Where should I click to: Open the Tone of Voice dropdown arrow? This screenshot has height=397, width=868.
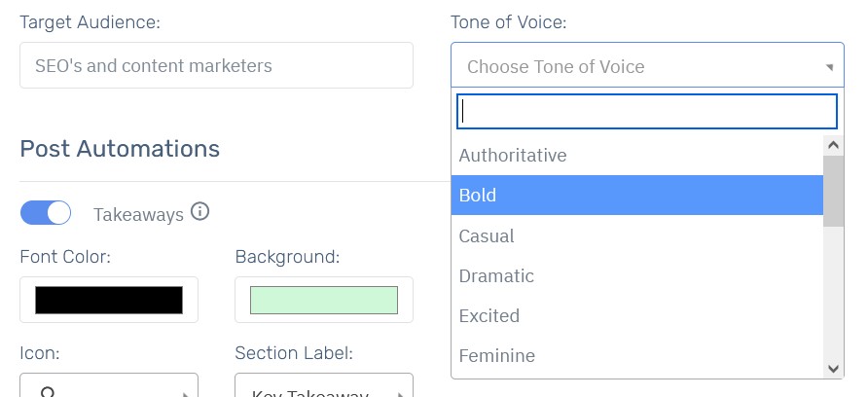click(x=829, y=67)
